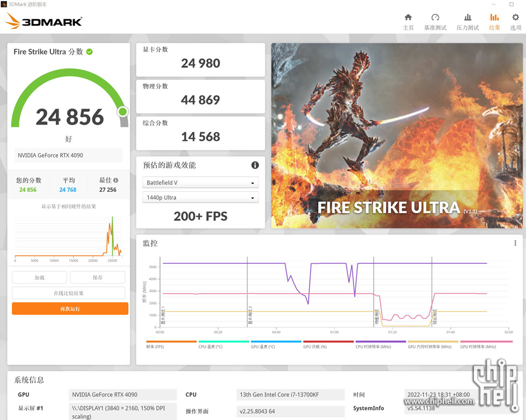Run the benchmark again via 再次运行
Viewport: 526px width, 420px height.
coord(69,308)
